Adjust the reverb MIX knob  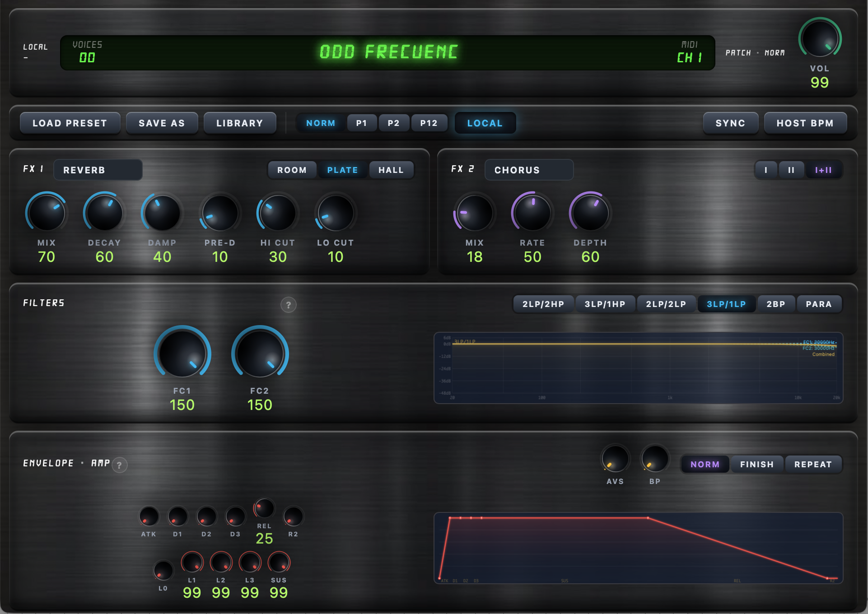(47, 213)
